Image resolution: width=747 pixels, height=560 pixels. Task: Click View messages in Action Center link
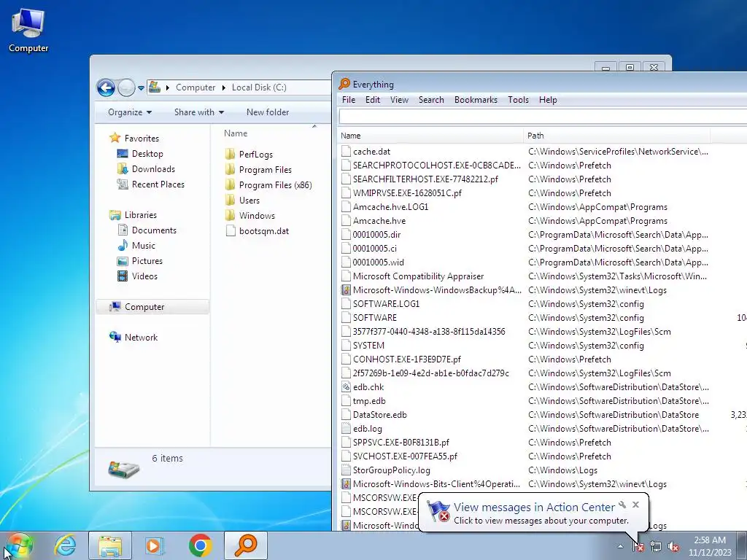pos(534,507)
